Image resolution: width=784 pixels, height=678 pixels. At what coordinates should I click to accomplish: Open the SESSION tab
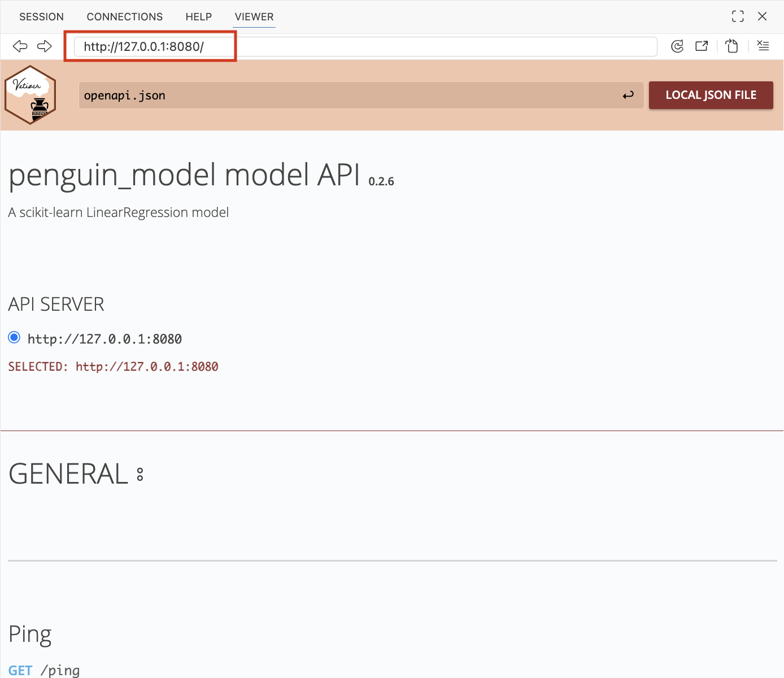point(41,17)
